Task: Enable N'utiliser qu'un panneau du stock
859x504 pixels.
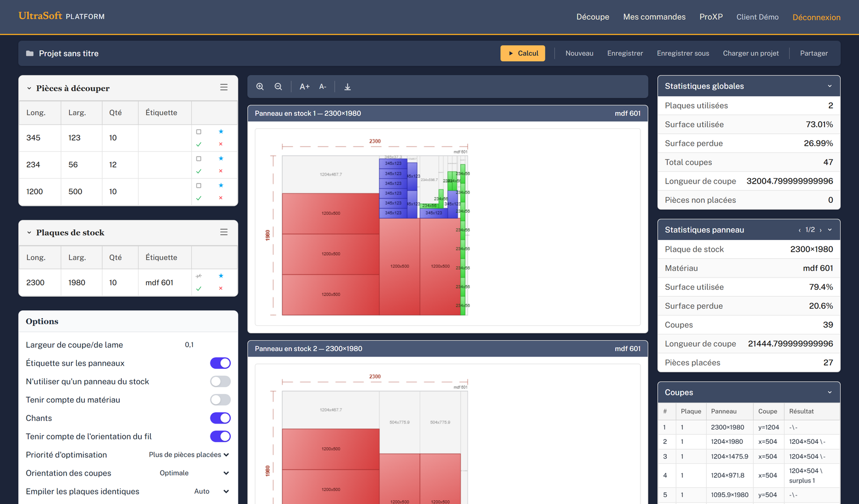Action: click(220, 382)
